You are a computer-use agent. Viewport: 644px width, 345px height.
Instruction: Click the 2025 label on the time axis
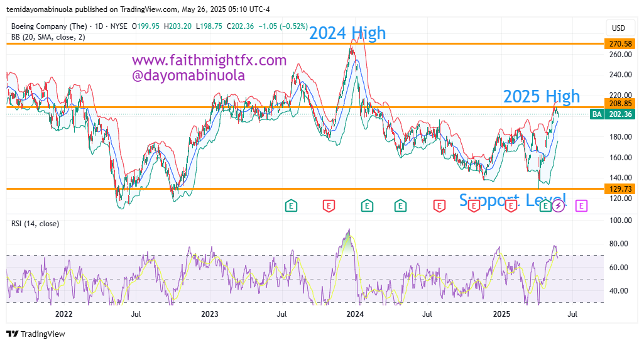(501, 314)
